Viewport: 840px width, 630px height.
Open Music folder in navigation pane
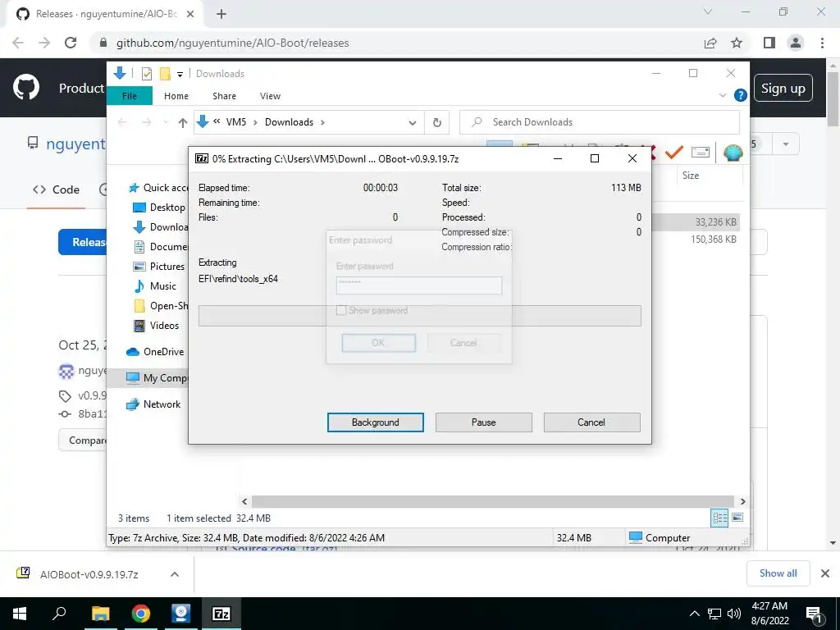(155, 286)
